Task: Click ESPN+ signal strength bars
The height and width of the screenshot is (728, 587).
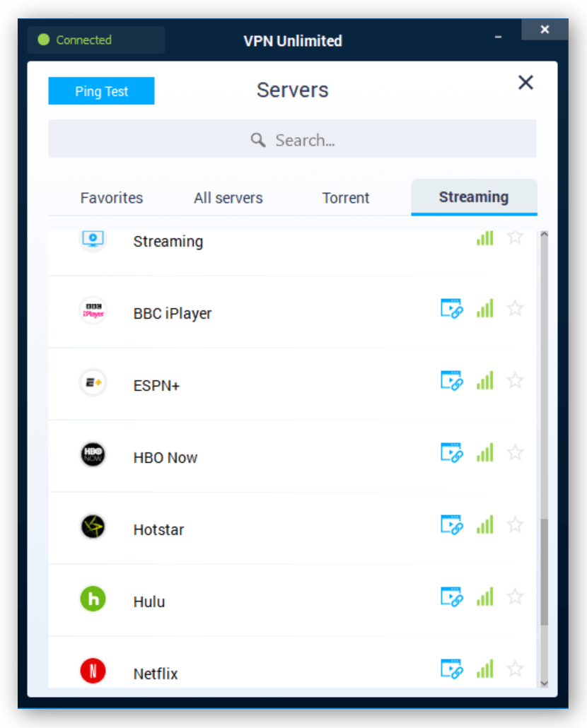Action: click(485, 380)
